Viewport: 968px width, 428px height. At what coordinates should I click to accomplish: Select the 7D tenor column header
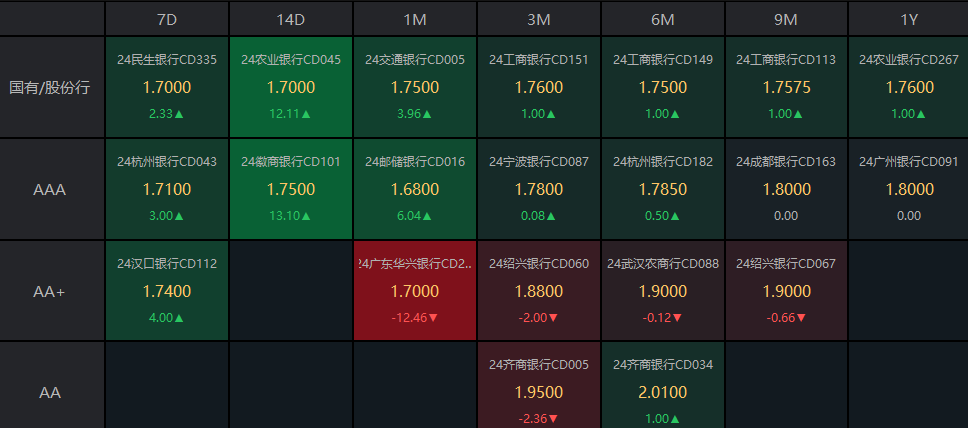coord(167,19)
